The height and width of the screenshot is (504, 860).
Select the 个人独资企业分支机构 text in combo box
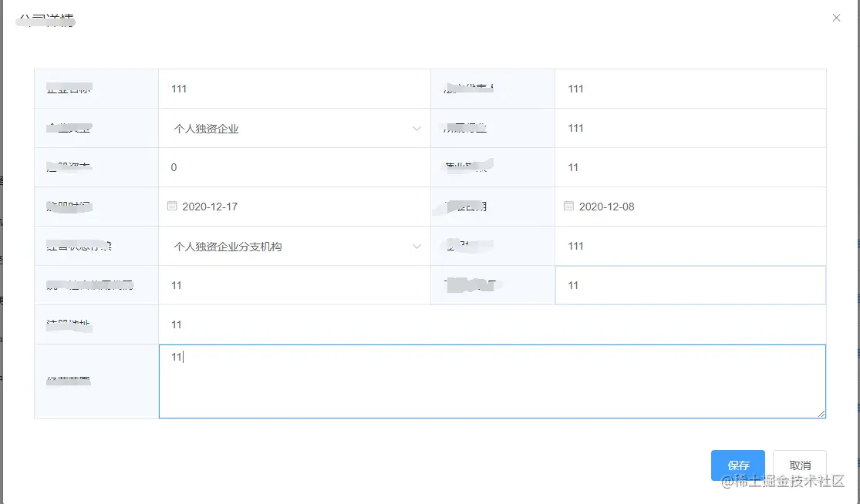point(228,247)
